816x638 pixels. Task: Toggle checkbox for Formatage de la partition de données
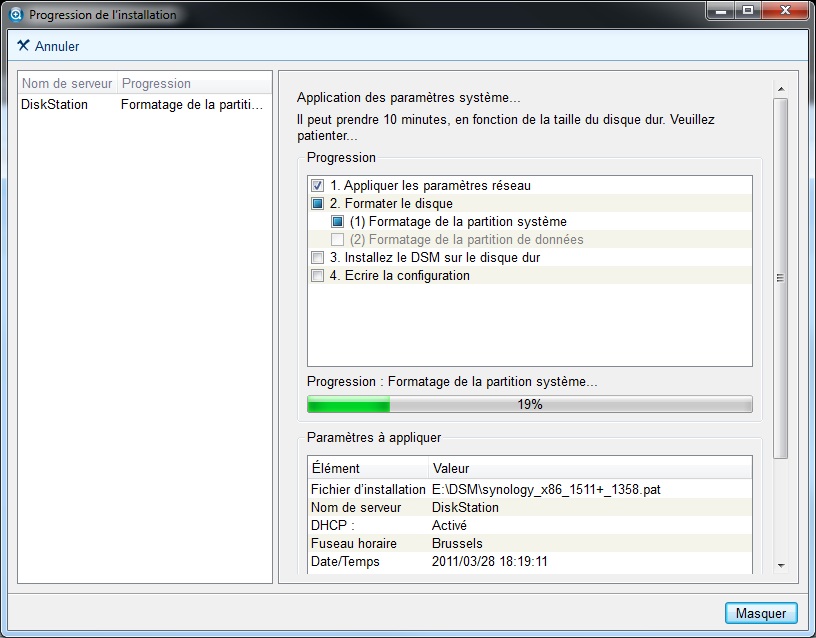click(337, 239)
